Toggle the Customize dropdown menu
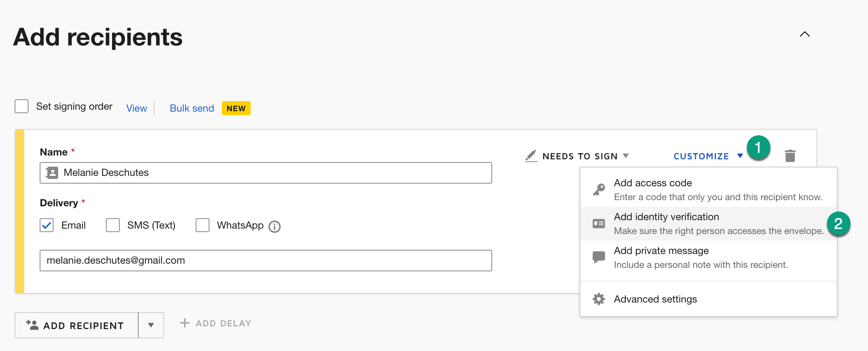Viewport: 868px width, 351px height. tap(708, 156)
